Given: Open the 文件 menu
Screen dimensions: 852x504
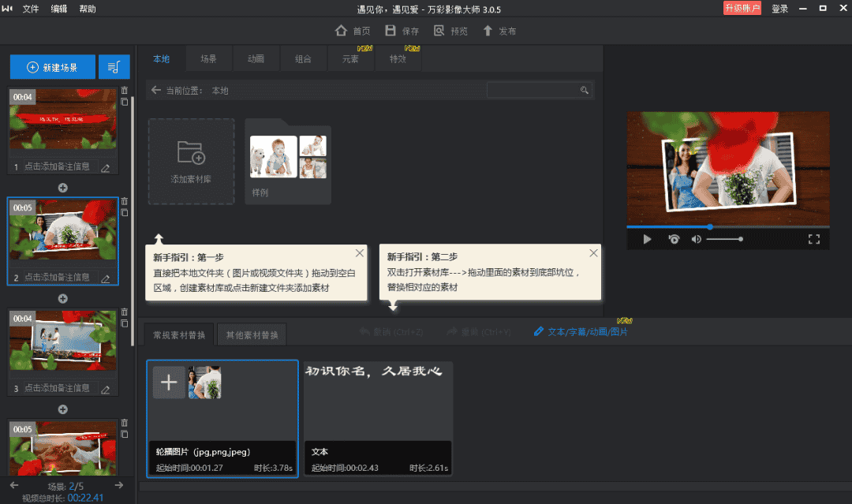Looking at the screenshot, I should pyautogui.click(x=29, y=9).
